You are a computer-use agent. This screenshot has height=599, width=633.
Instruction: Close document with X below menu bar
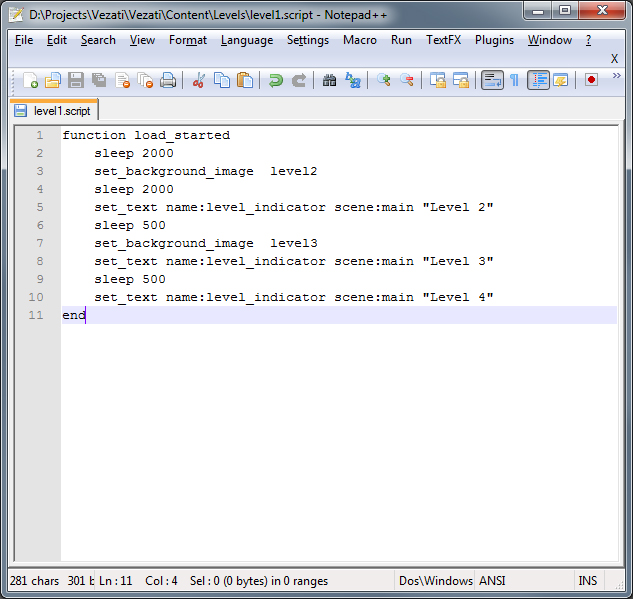point(614,59)
